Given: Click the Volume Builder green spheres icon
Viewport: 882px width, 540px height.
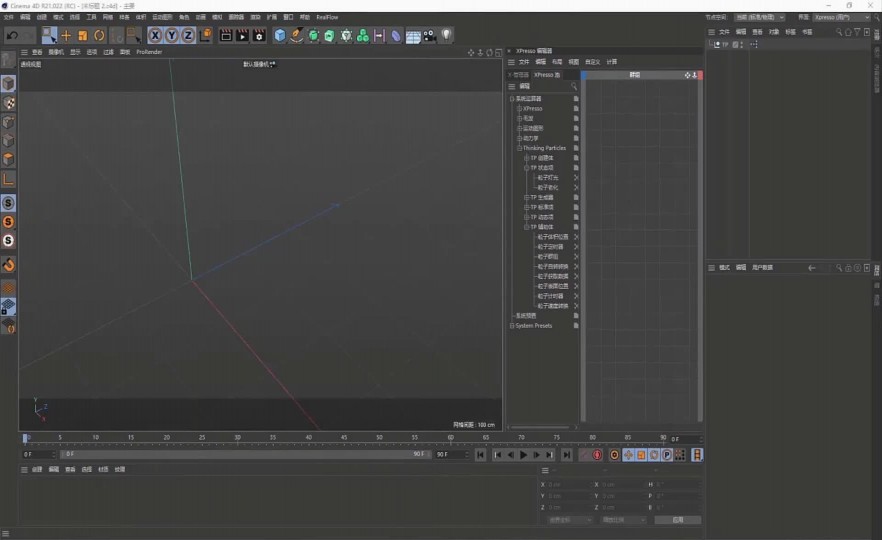Looking at the screenshot, I should 363,35.
